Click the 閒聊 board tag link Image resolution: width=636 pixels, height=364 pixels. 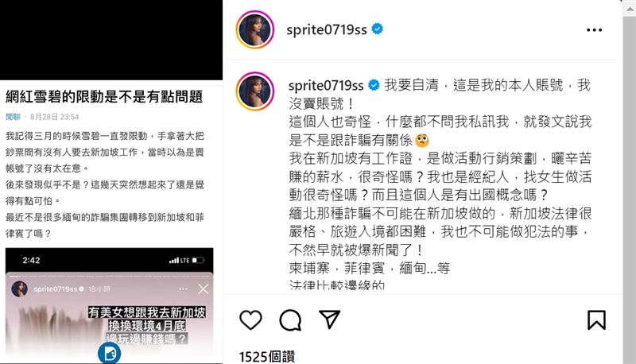pyautogui.click(x=13, y=117)
